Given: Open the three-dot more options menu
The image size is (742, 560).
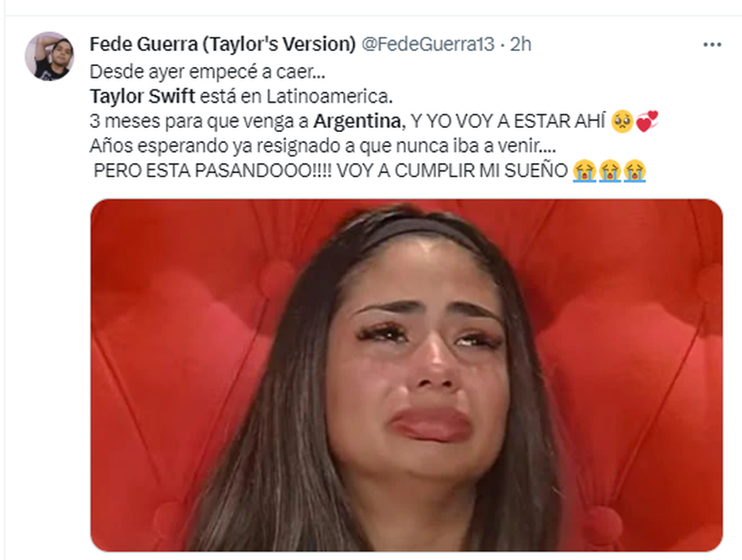Looking at the screenshot, I should coord(712,44).
